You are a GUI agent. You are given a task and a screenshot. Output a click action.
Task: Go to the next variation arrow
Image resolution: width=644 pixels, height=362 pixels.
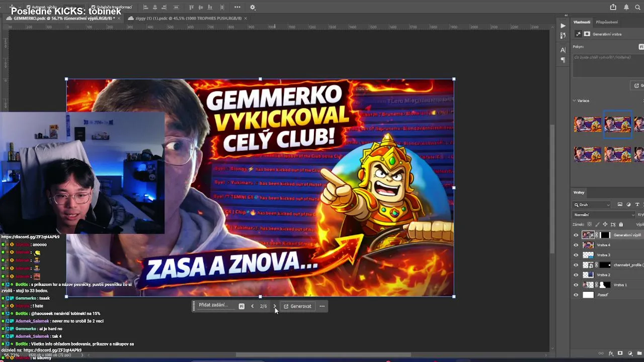pos(275,306)
